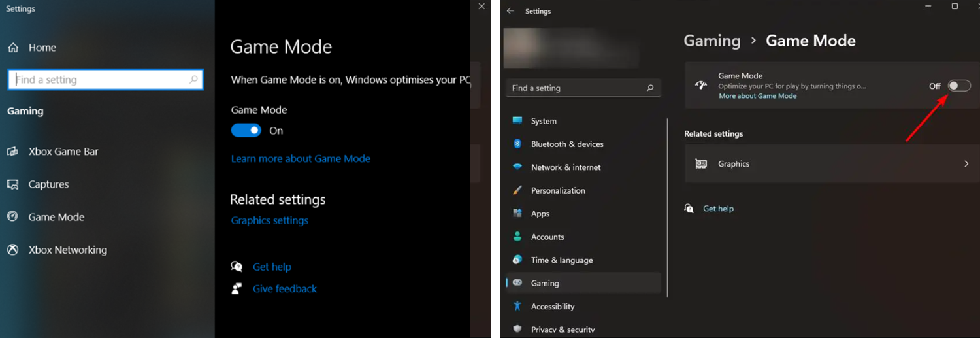
Task: Click the Gaming heading in Windows 10 sidebar
Action: (25, 111)
